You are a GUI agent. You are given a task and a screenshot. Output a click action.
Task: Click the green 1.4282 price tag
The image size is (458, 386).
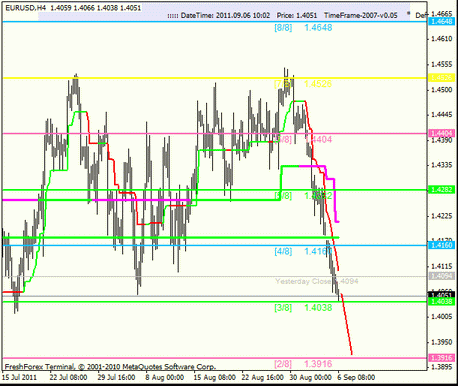442,190
